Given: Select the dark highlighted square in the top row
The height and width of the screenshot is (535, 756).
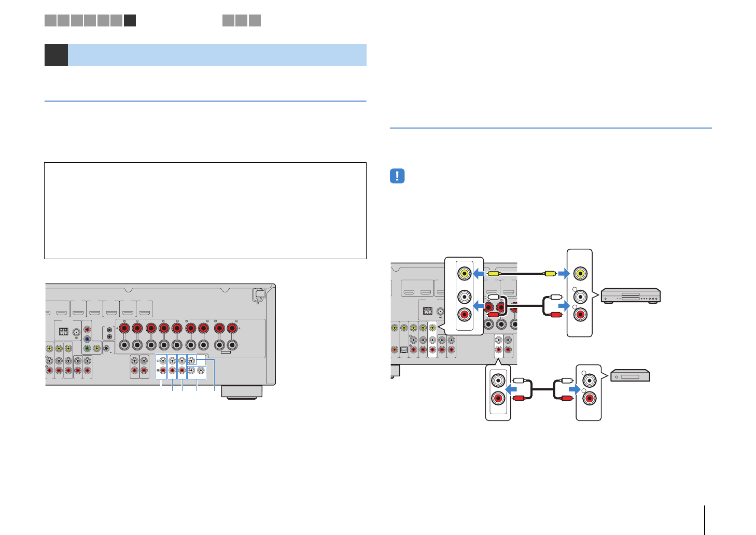Looking at the screenshot, I should click(130, 21).
